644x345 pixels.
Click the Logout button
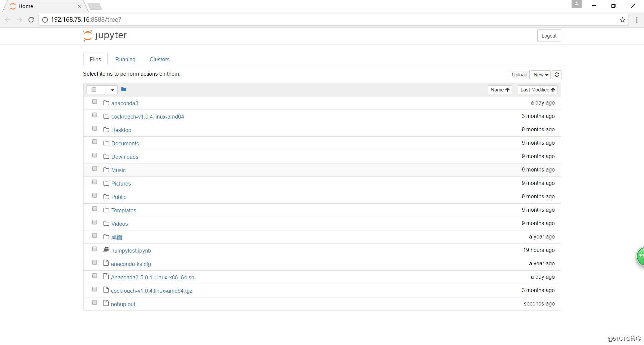(x=549, y=36)
